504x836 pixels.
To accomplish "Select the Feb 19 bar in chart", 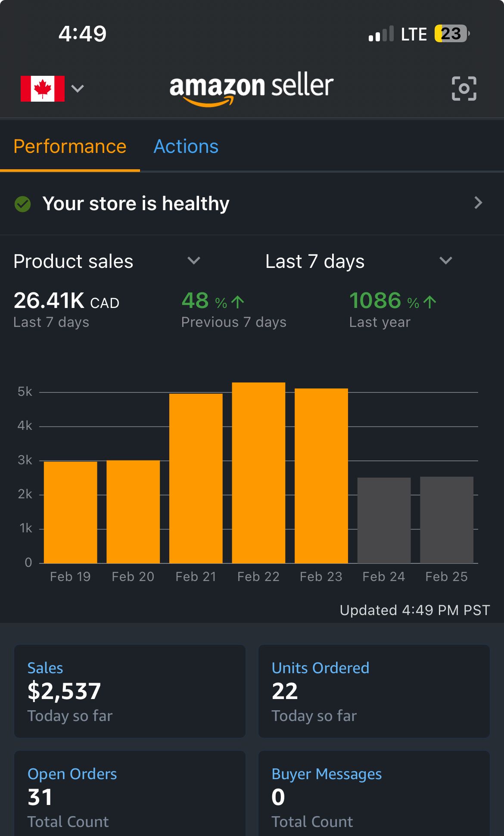I will pyautogui.click(x=71, y=512).
